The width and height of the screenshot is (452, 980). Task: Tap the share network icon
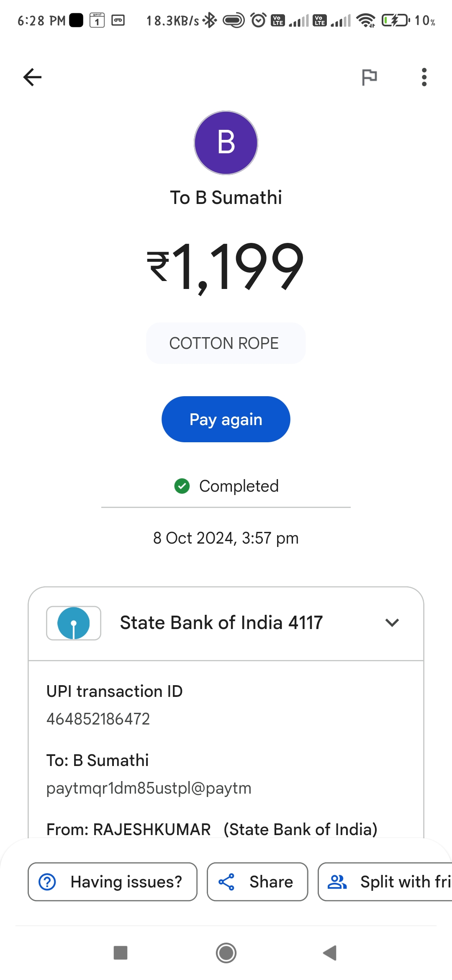coord(226,882)
